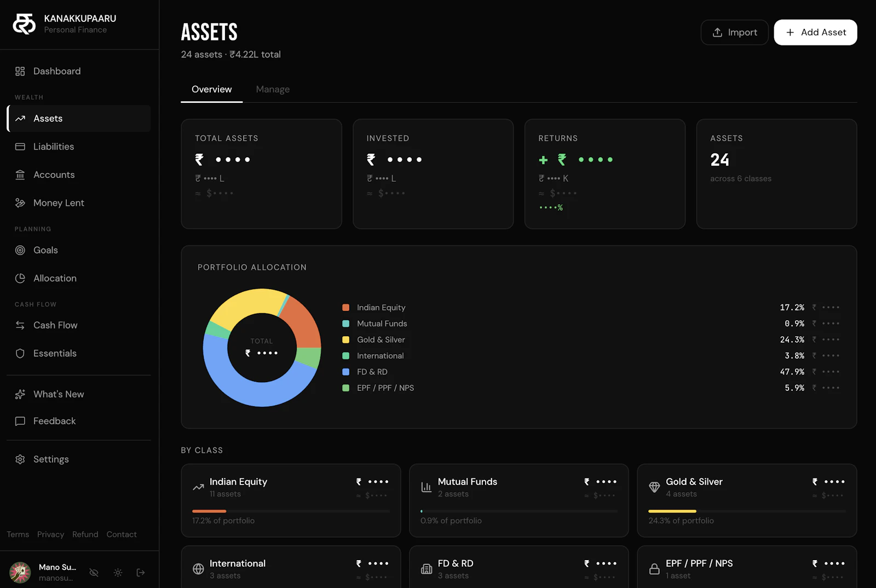Viewport: 876px width, 588px height.
Task: Click the upload icon in Import button
Action: (717, 32)
